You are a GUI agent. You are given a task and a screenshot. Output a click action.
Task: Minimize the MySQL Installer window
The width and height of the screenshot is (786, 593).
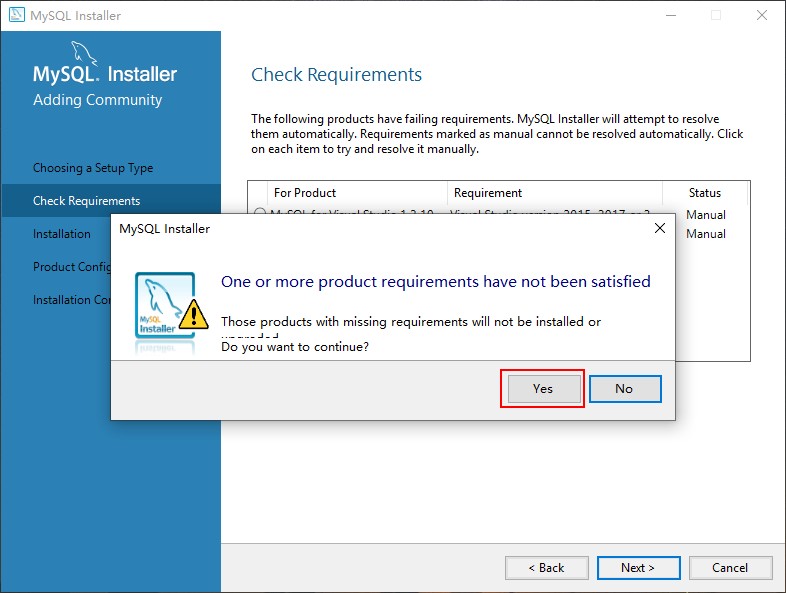tap(671, 15)
